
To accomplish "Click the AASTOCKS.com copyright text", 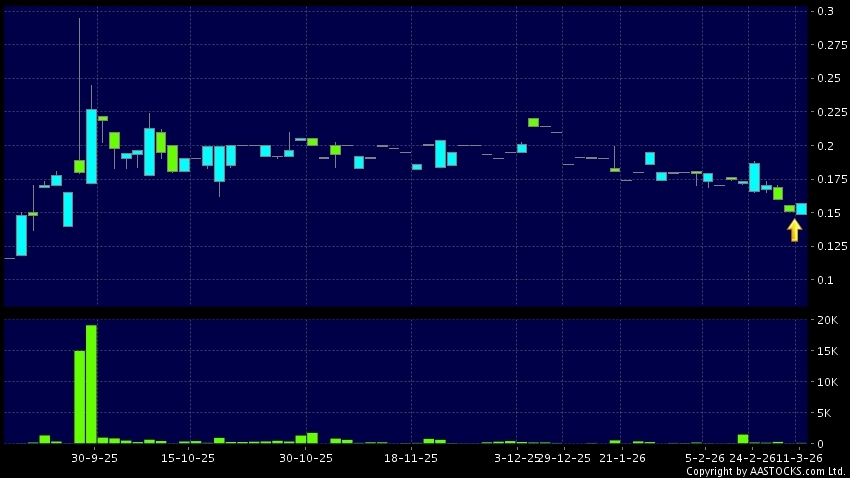I will (766, 471).
